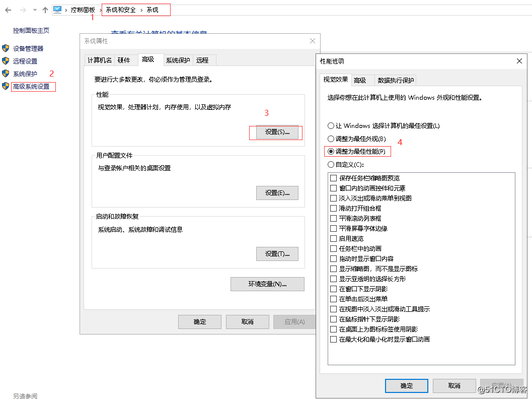Switch to 系统保护 tab in 系统属性
532x399 pixels.
[178, 60]
